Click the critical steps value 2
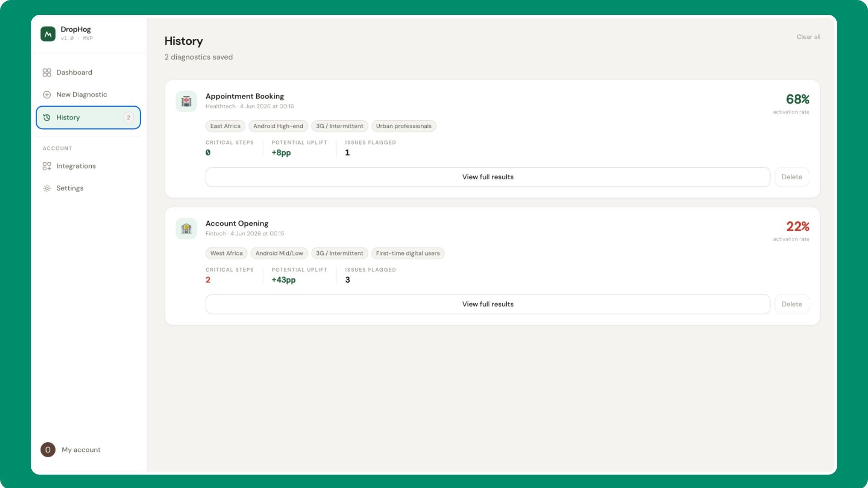 pyautogui.click(x=208, y=280)
